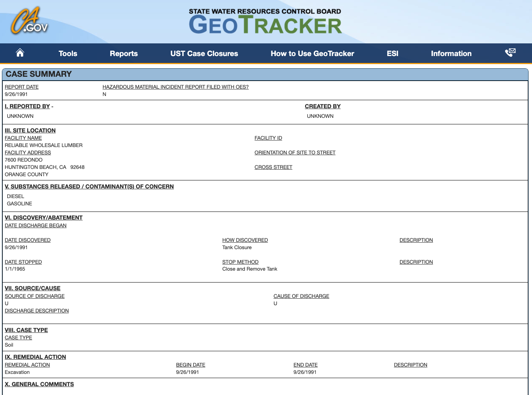Open the Tools menu
The height and width of the screenshot is (395, 532).
tap(68, 54)
